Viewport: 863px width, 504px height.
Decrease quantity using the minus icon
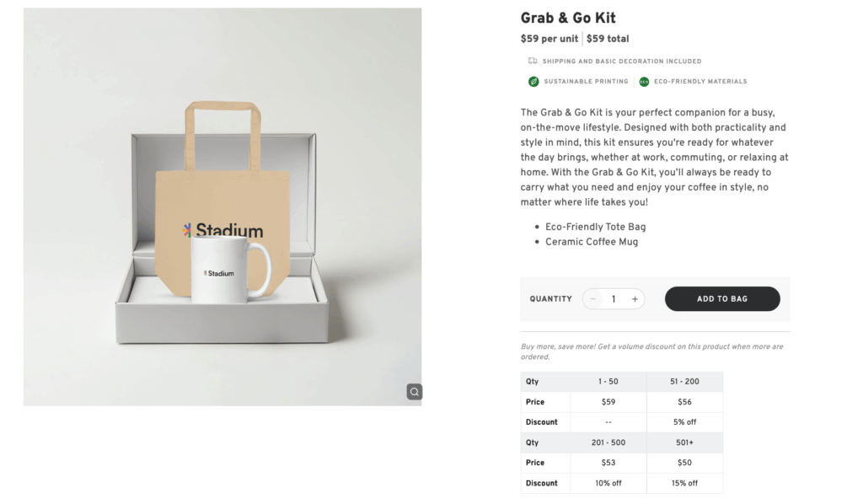pyautogui.click(x=592, y=298)
